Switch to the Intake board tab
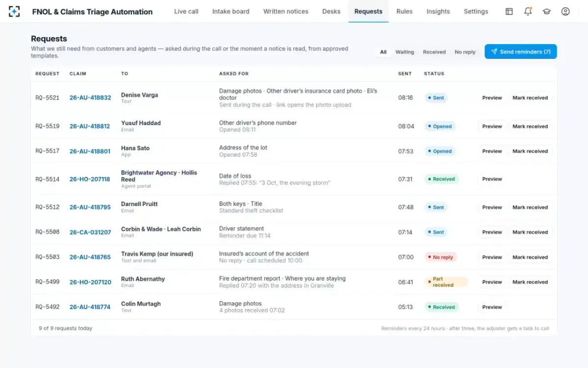The width and height of the screenshot is (588, 368). [231, 11]
